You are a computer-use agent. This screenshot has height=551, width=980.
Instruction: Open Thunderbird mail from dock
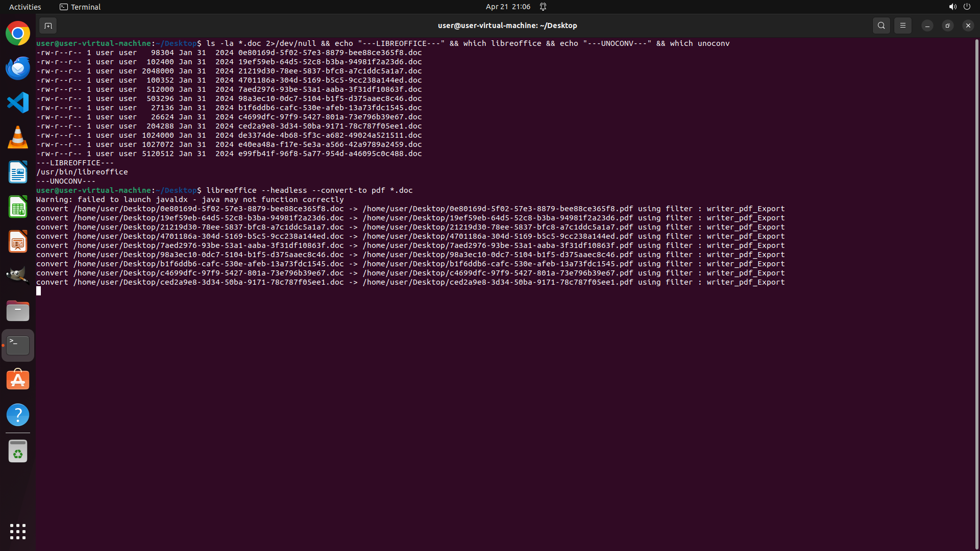pyautogui.click(x=18, y=68)
